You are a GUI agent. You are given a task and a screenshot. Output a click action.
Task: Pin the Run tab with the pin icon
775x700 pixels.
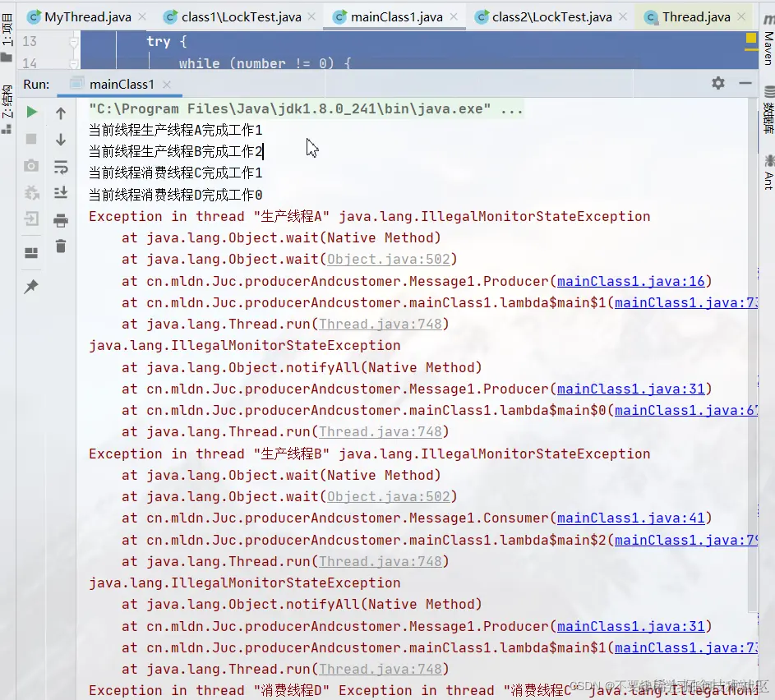tap(31, 286)
